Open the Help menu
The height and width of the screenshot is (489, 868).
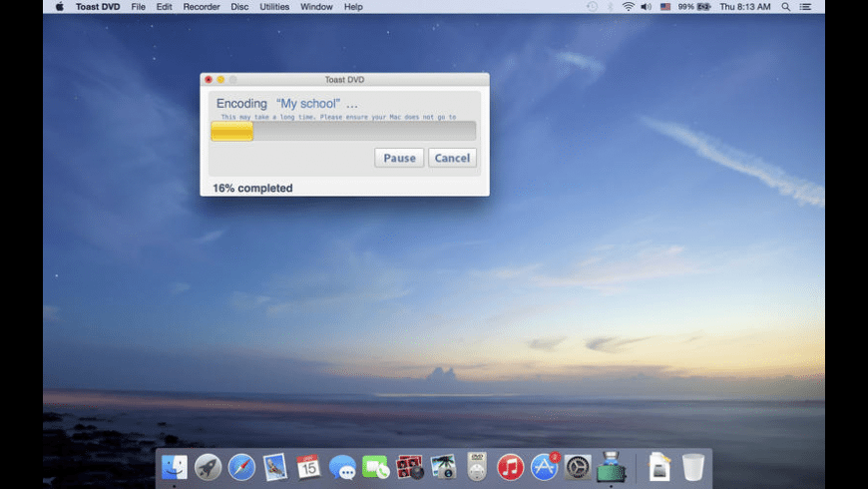click(x=353, y=7)
